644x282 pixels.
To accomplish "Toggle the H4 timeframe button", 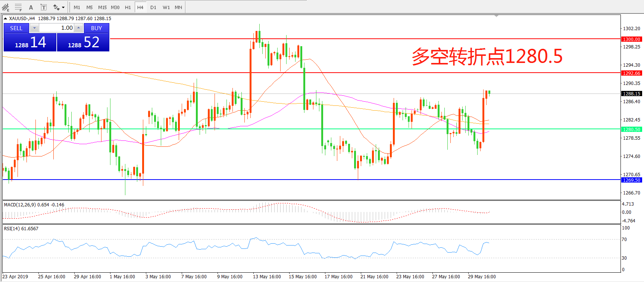I will (x=140, y=7).
